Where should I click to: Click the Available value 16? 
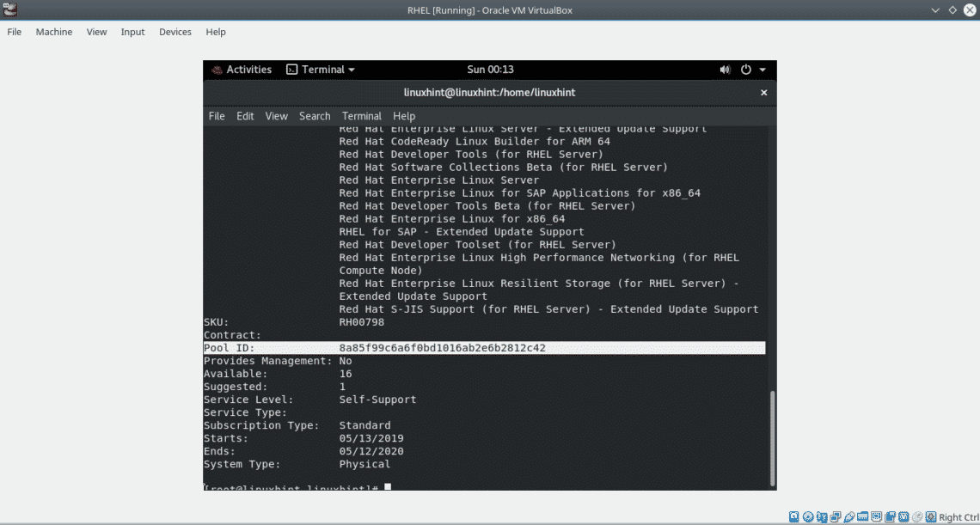pos(346,374)
